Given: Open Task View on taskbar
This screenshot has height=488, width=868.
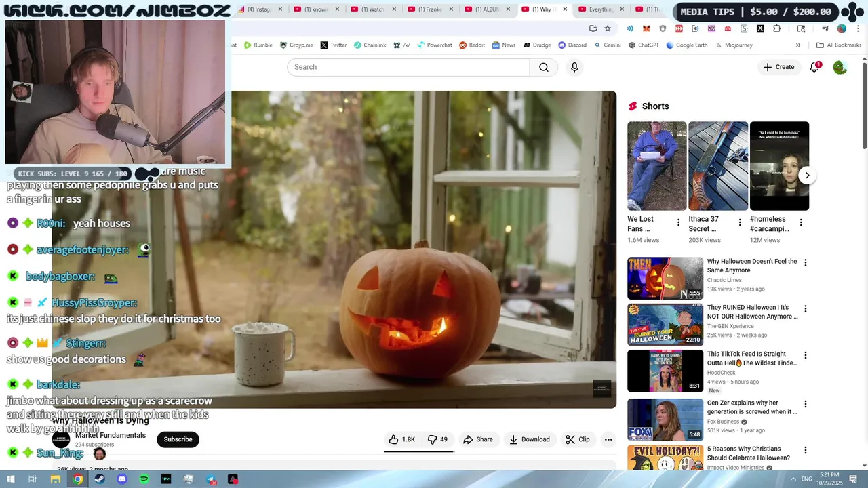Looking at the screenshot, I should click(32, 479).
